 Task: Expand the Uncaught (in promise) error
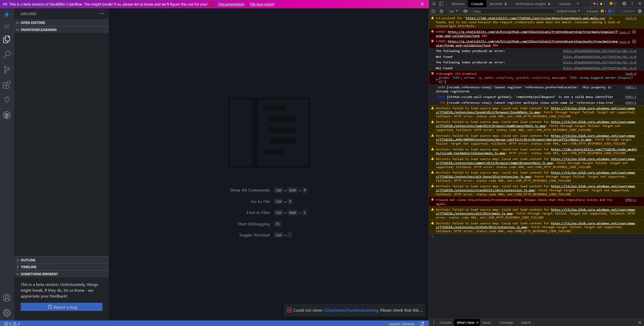[x=437, y=74]
